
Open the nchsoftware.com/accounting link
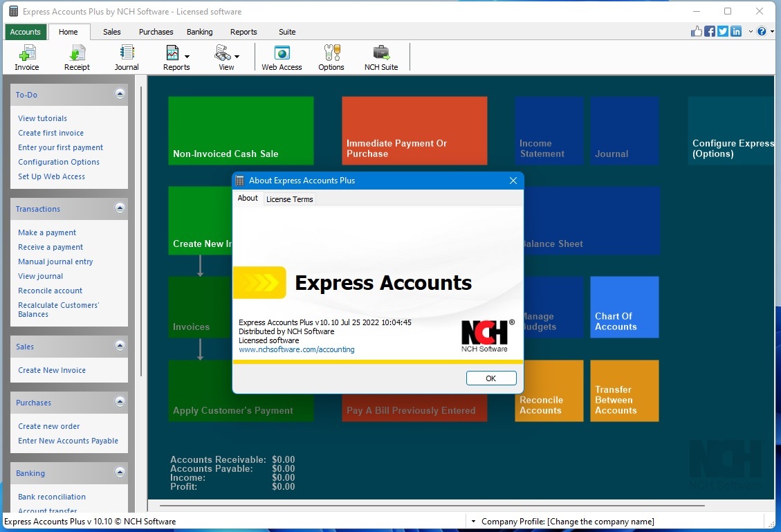tap(297, 349)
